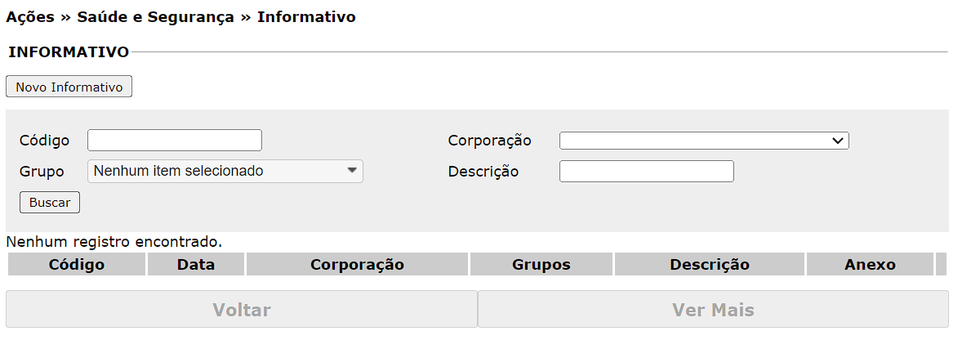Open the Corporação dropdown in the filter form

click(703, 141)
